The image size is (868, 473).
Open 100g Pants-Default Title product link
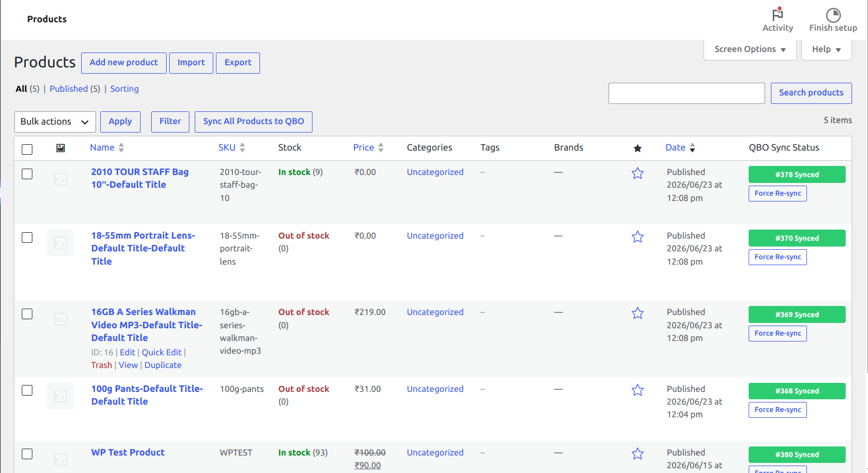(147, 395)
